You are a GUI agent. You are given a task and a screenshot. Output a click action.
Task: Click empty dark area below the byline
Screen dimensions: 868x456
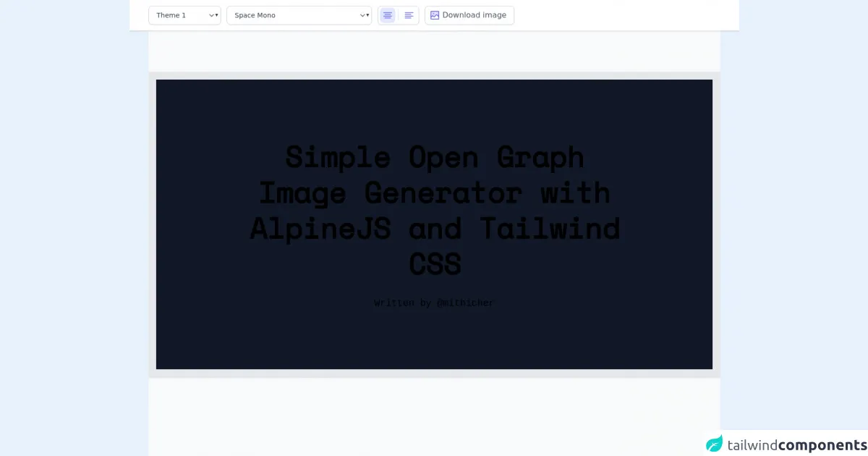(434, 340)
